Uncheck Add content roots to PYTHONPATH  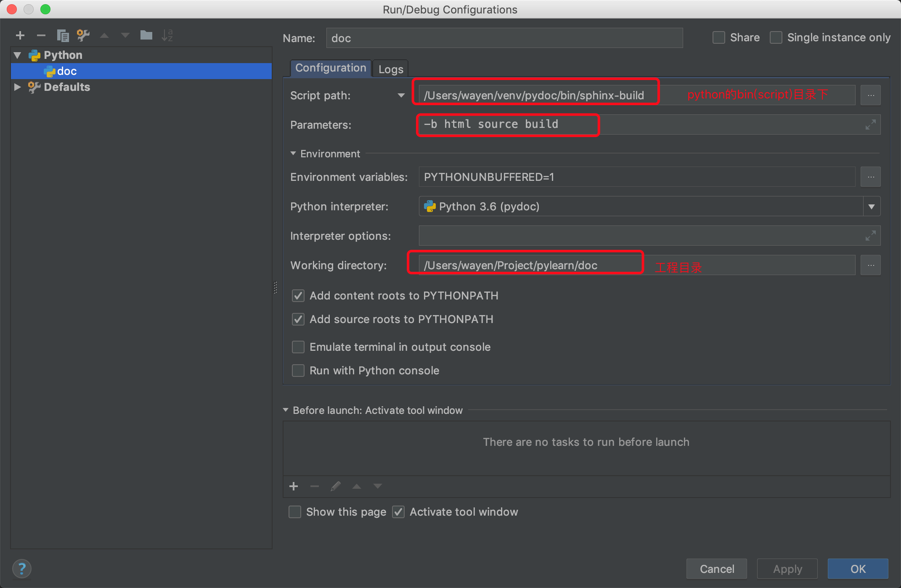(298, 296)
